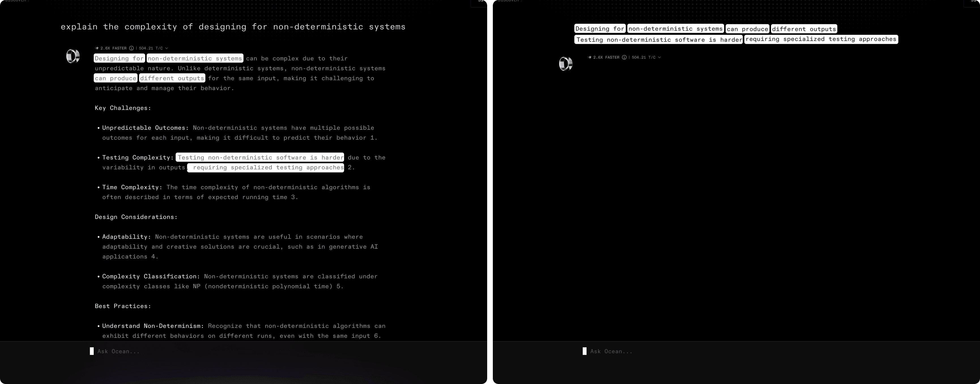980x384 pixels.
Task: Click the info icon in left chat panel
Action: pyautogui.click(x=131, y=48)
